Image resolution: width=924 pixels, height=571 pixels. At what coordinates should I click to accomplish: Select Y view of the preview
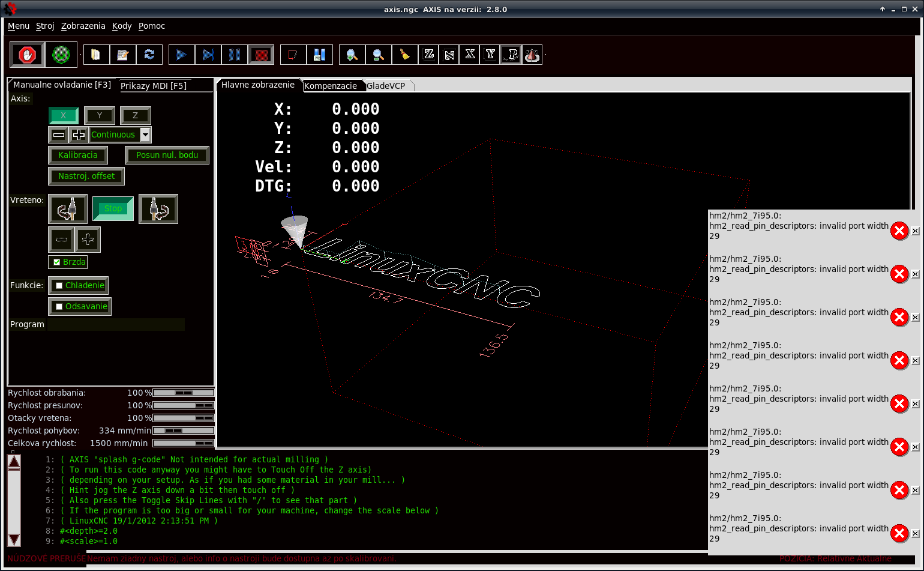[490, 55]
